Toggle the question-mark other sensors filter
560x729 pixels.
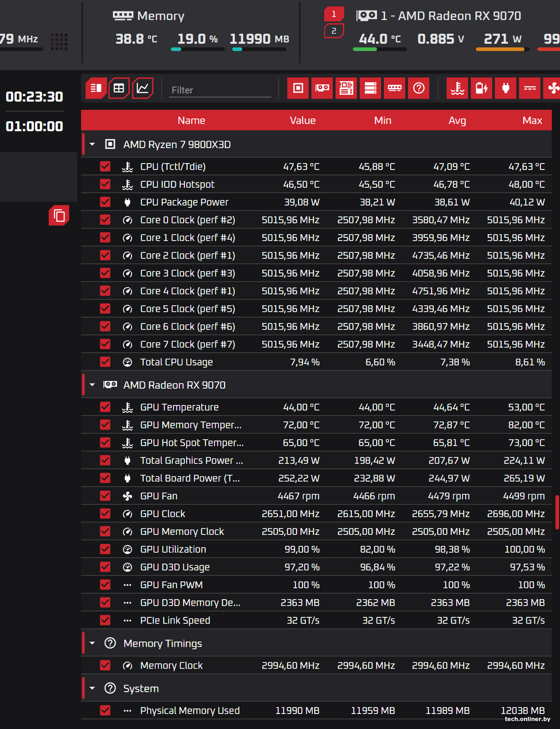(x=419, y=88)
